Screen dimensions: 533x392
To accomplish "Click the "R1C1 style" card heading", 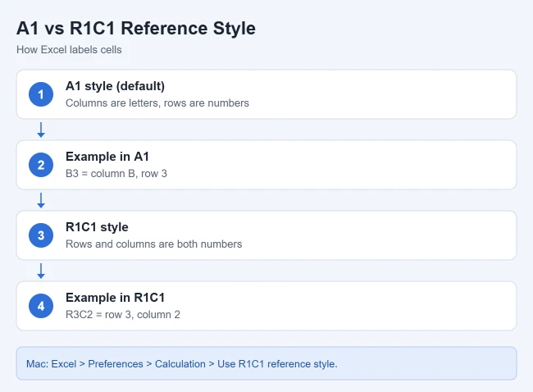I will (97, 227).
